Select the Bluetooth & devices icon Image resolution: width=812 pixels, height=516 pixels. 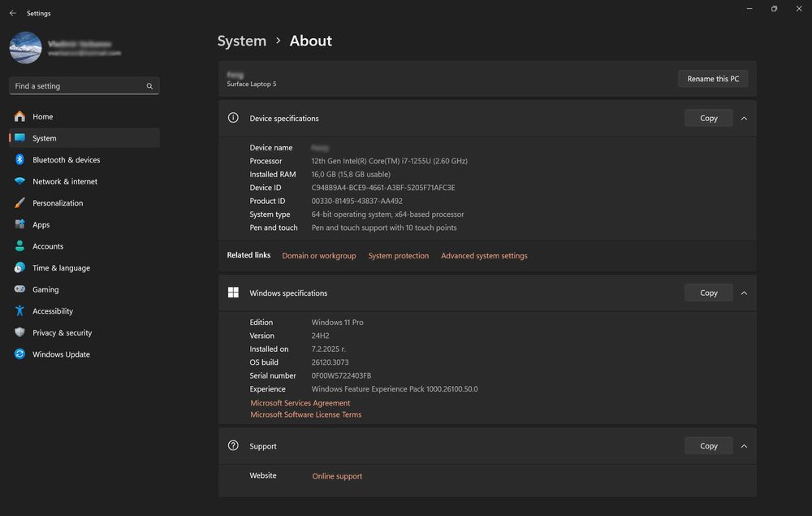pos(19,160)
